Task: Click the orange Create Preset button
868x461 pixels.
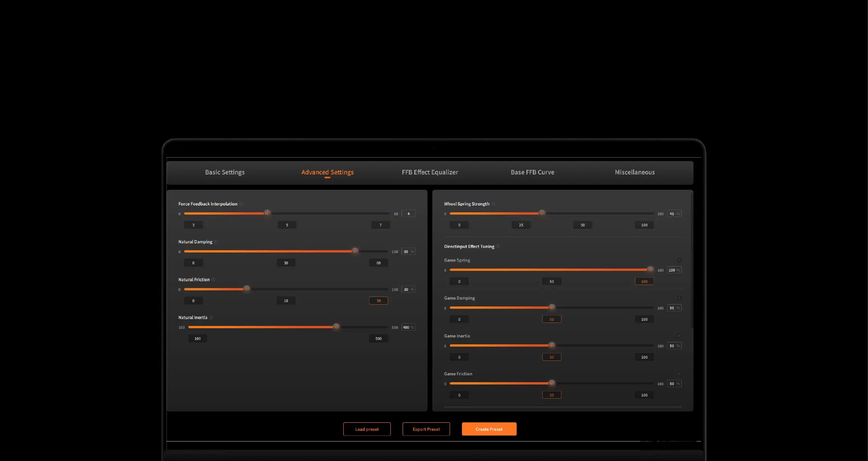Action: coord(489,429)
